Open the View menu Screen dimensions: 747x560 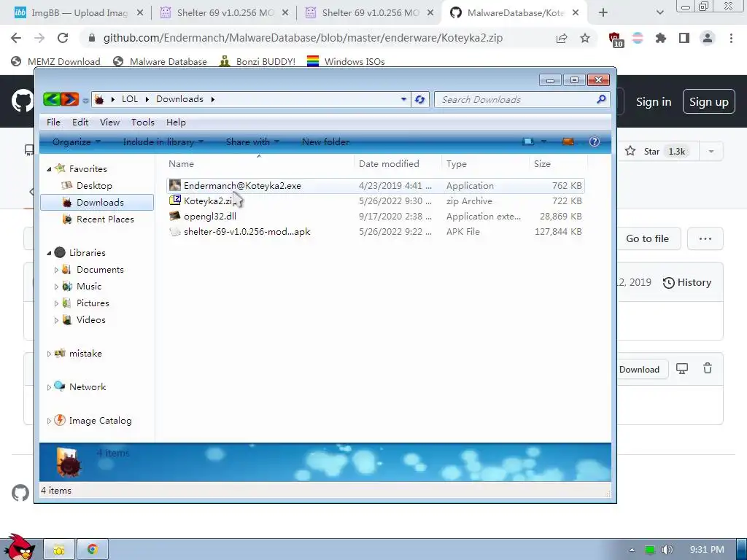109,122
